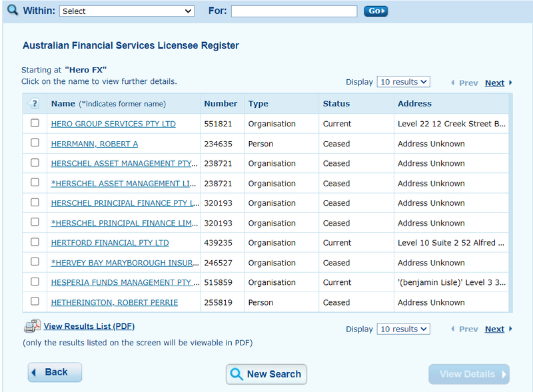Click the top Prev arrow icon

click(x=453, y=83)
